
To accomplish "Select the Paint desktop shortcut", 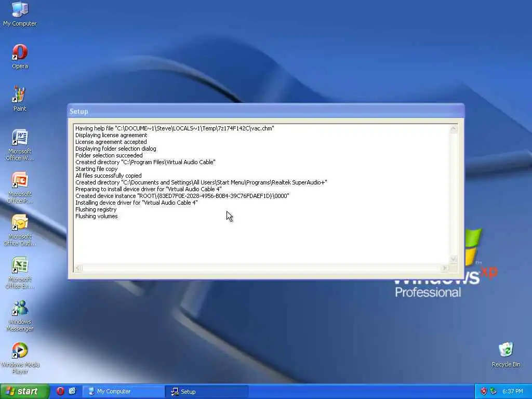I will (x=19, y=99).
